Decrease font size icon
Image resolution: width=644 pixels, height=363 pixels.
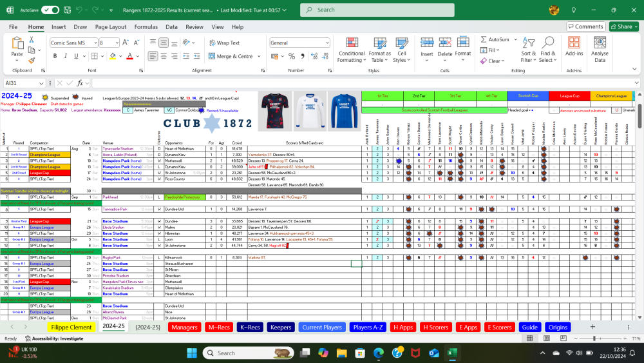(137, 43)
